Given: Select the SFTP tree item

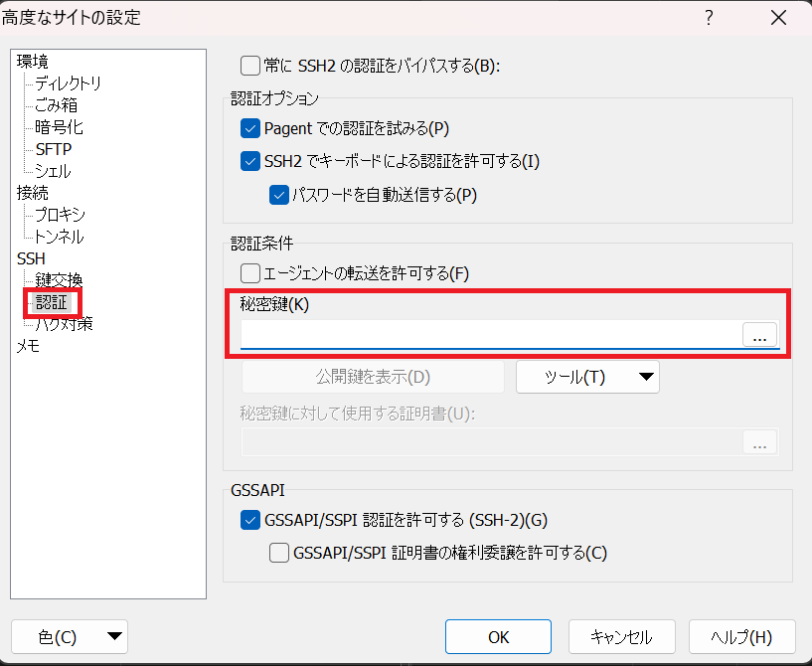Looking at the screenshot, I should tap(54, 149).
